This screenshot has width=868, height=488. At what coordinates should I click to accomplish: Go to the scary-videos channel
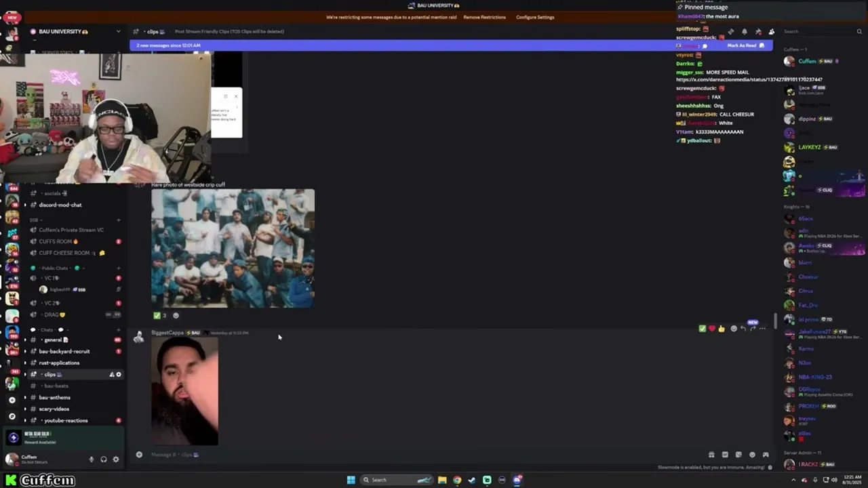coord(75,409)
